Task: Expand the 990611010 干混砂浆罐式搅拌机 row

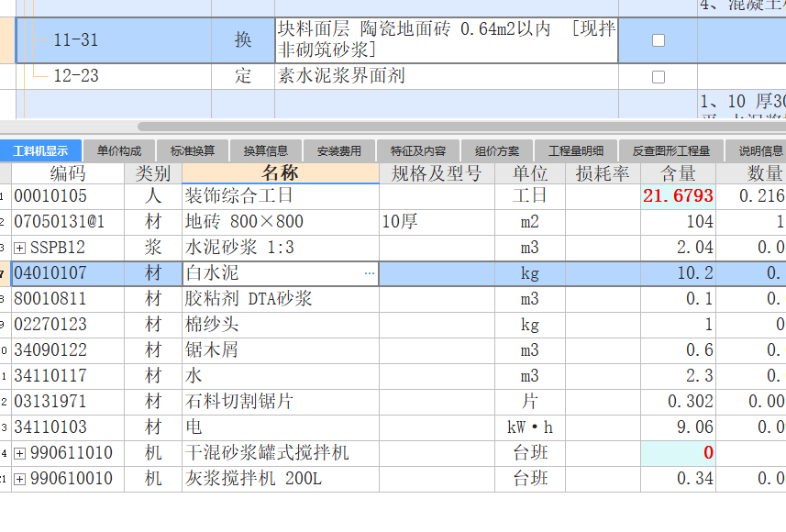Action: point(20,453)
